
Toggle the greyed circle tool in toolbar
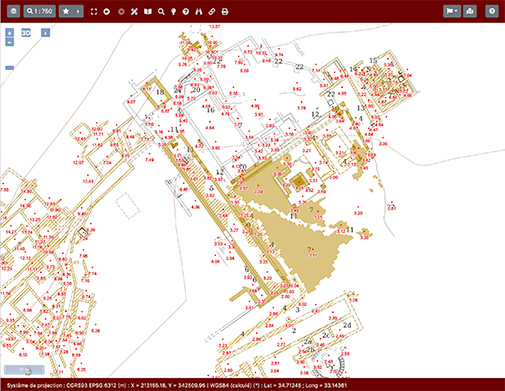[121, 12]
